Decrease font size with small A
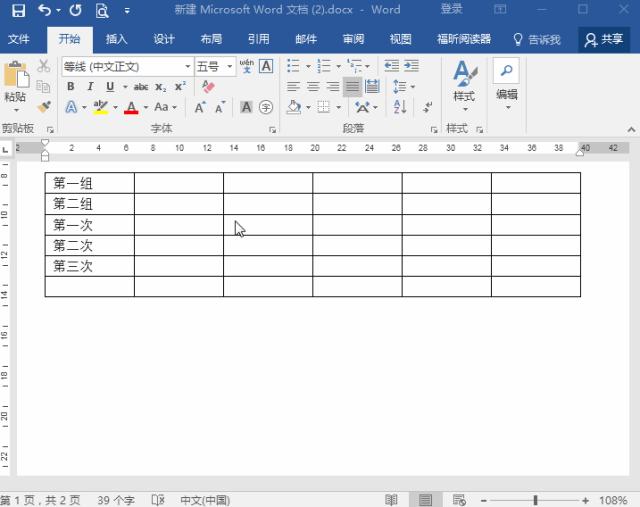Image resolution: width=640 pixels, height=507 pixels. 220,107
